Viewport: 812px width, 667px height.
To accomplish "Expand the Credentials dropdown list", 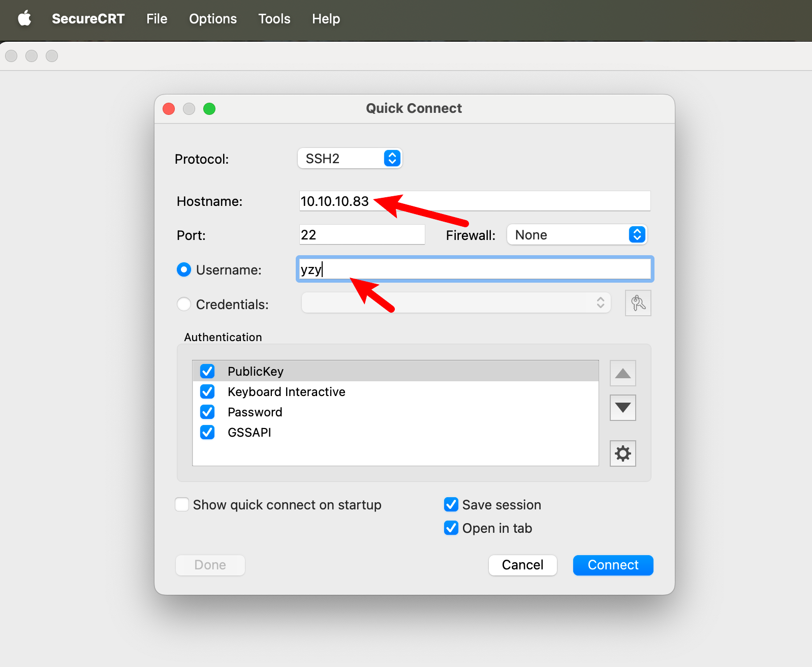I will tap(456, 302).
